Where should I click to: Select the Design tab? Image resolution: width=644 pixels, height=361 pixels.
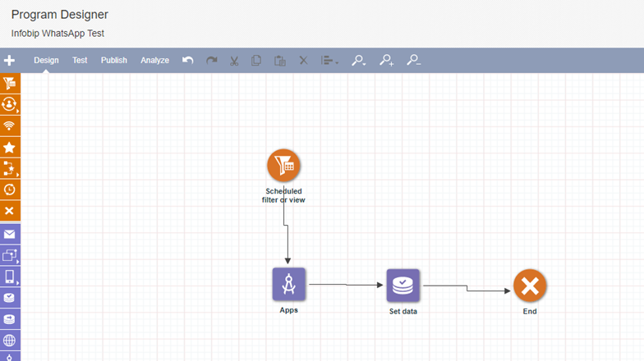coord(46,61)
